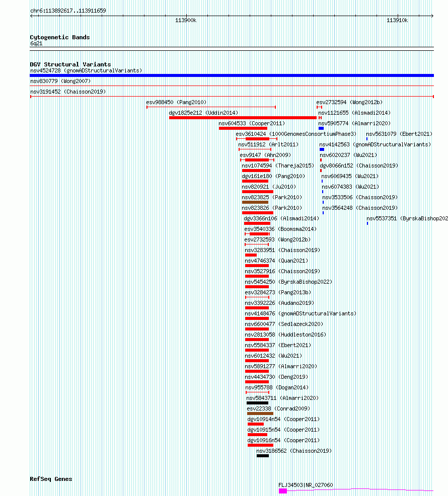Click nsv511912 (Arlt2011) label
Viewport: 448px width, 496px height.
268,144
